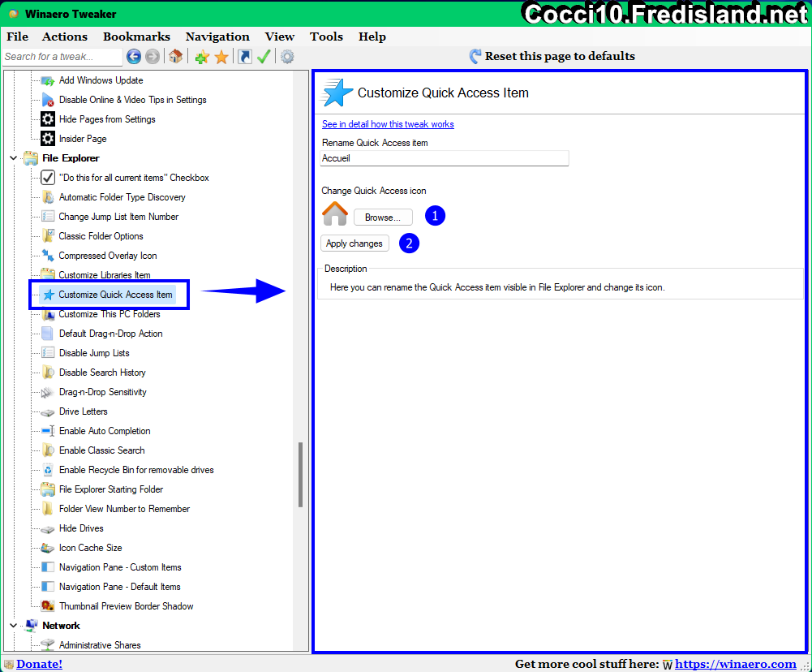The height and width of the screenshot is (672, 812).
Task: Select Enable Classic Search
Action: [x=102, y=450]
